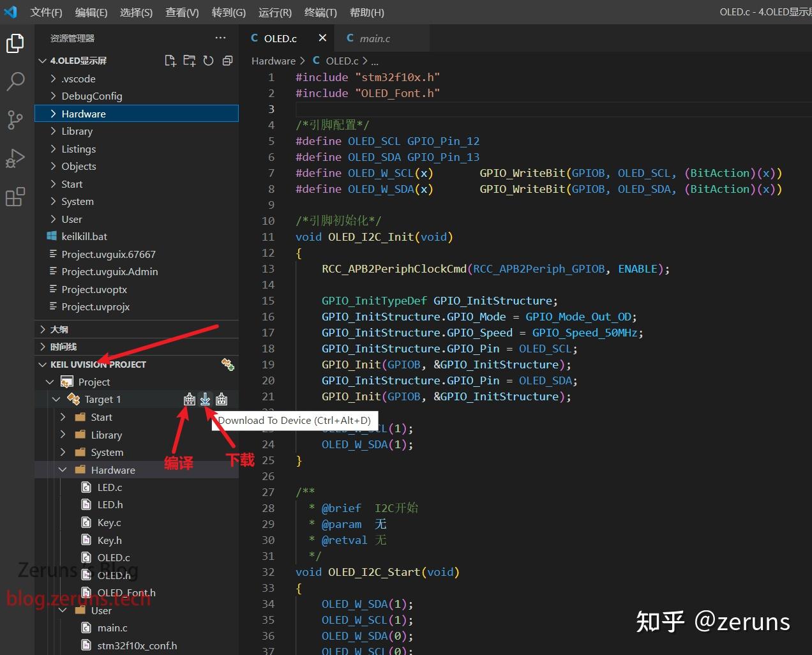The image size is (812, 655).
Task: Collapse the KEIL UVISION PROJECT section
Action: pos(43,365)
